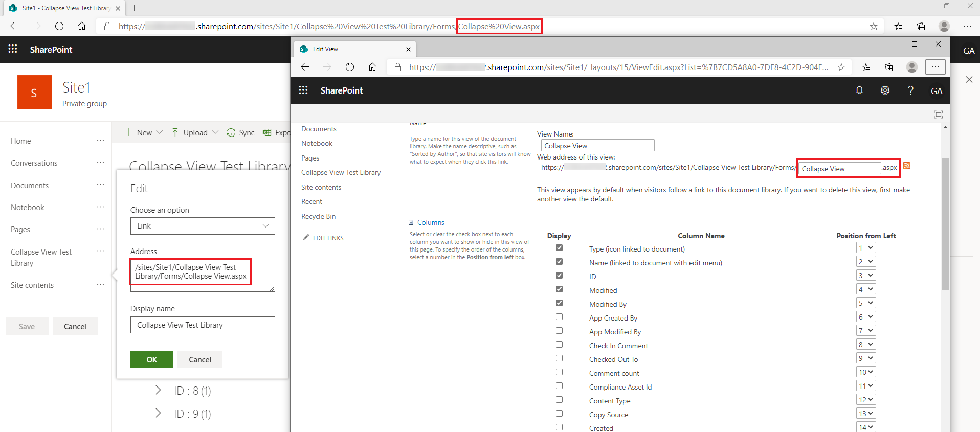Select the Sync command

tap(240, 132)
